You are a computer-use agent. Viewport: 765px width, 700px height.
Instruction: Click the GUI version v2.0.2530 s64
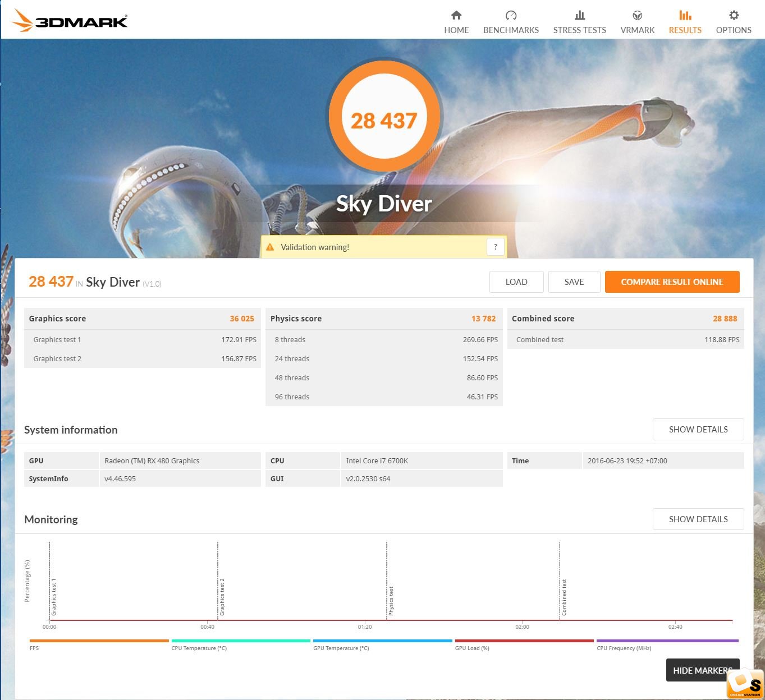pos(368,478)
